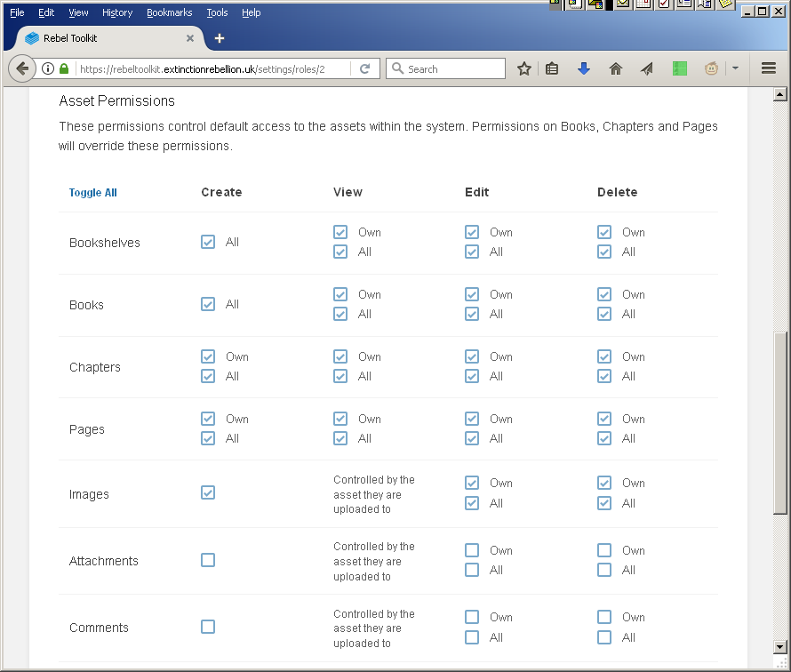Open the History menu
Image resolution: width=791 pixels, height=672 pixels.
(x=117, y=12)
